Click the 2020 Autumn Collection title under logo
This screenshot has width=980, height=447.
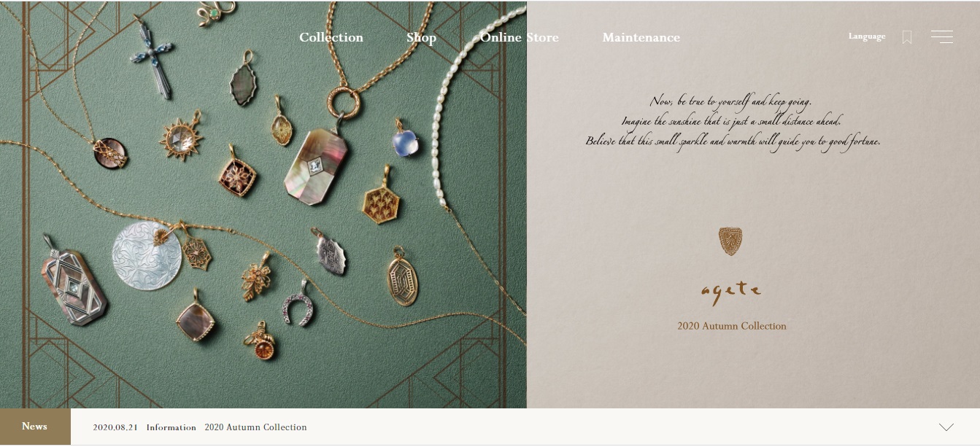point(732,326)
